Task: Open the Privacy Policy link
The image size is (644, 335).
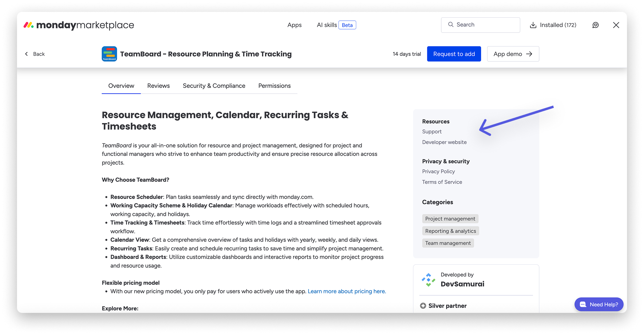Action: pos(439,172)
